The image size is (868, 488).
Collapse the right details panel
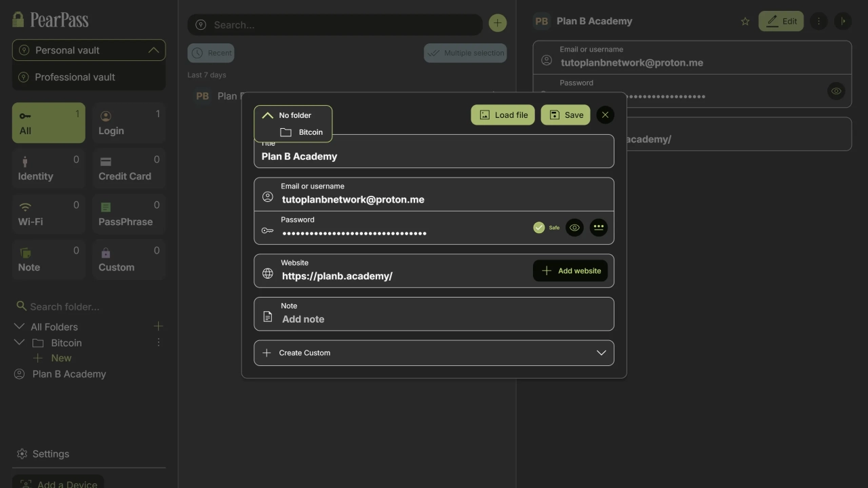coord(843,22)
